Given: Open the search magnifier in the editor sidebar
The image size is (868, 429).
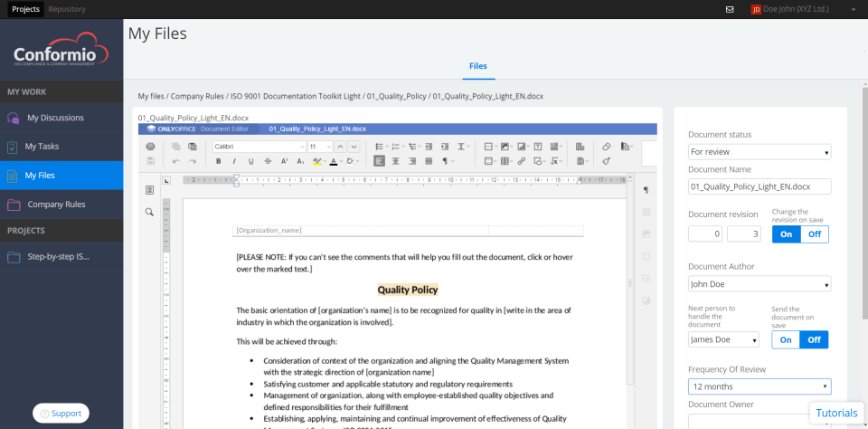Looking at the screenshot, I should pyautogui.click(x=149, y=212).
